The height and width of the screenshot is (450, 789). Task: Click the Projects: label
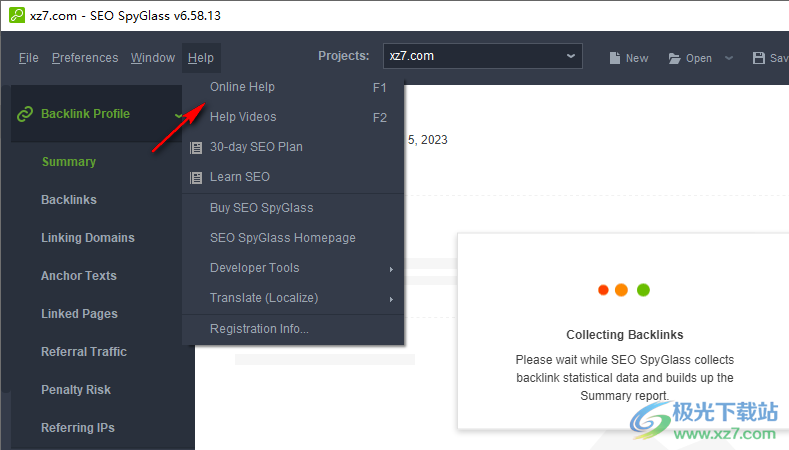(x=344, y=56)
